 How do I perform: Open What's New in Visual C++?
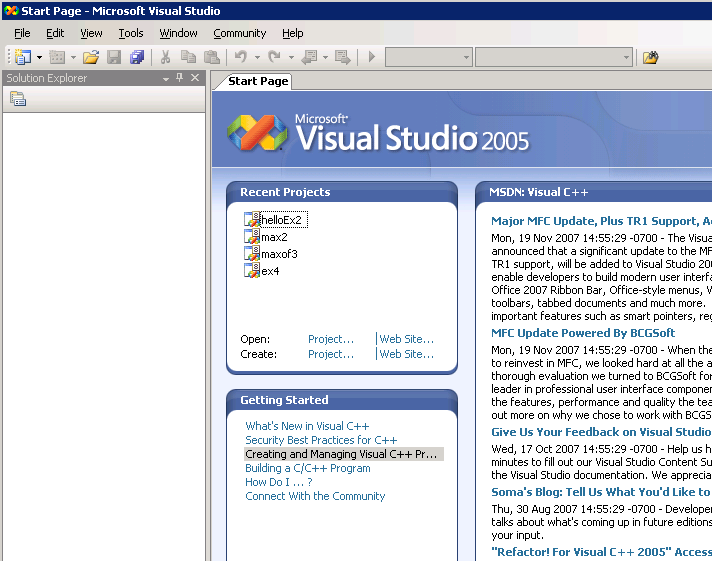click(307, 426)
